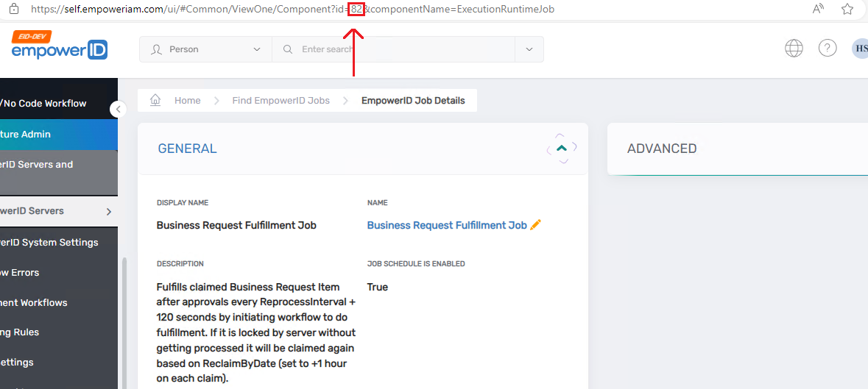Go to Find EmpowerID Jobs breadcrumb
Image resolution: width=868 pixels, height=389 pixels.
[280, 101]
